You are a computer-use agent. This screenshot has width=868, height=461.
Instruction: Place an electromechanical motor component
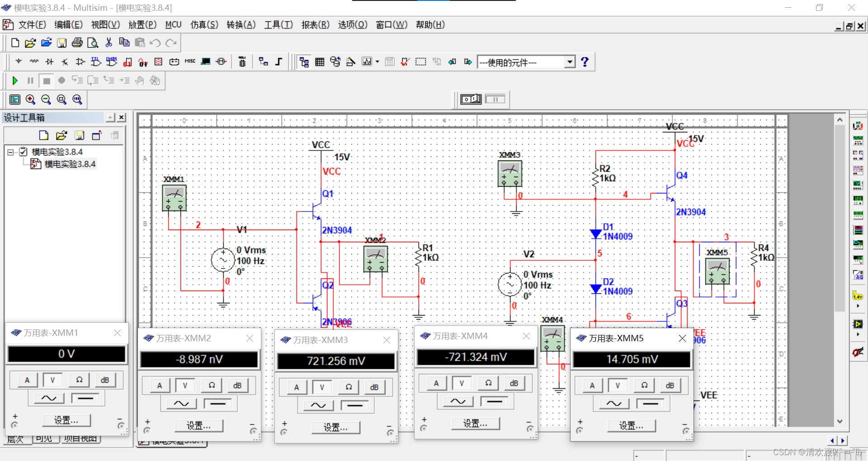pyautogui.click(x=221, y=61)
